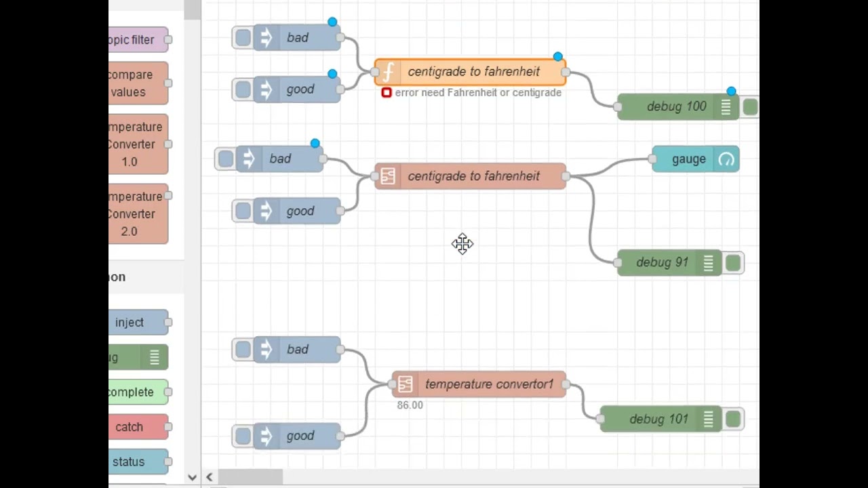
Task: Click the arrow icon of the good inject feeding temperature convertor1
Action: 266,436
